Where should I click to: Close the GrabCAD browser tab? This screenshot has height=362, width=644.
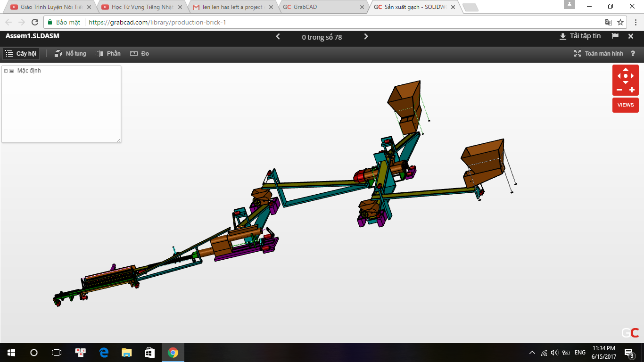362,7
